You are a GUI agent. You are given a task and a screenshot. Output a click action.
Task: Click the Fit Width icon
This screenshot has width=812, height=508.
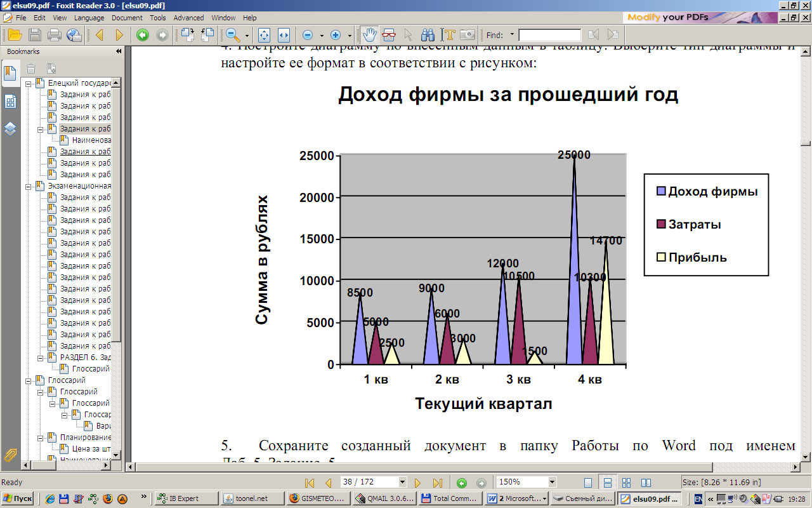point(284,35)
